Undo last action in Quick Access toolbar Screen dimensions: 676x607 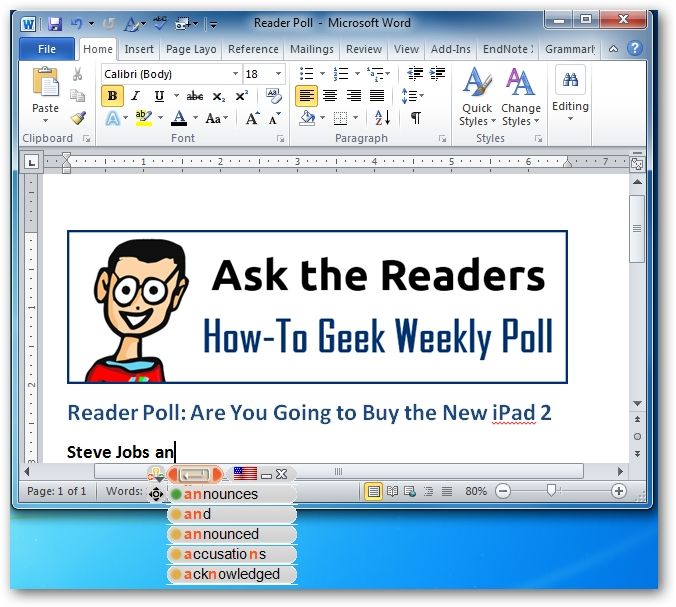pyautogui.click(x=77, y=23)
